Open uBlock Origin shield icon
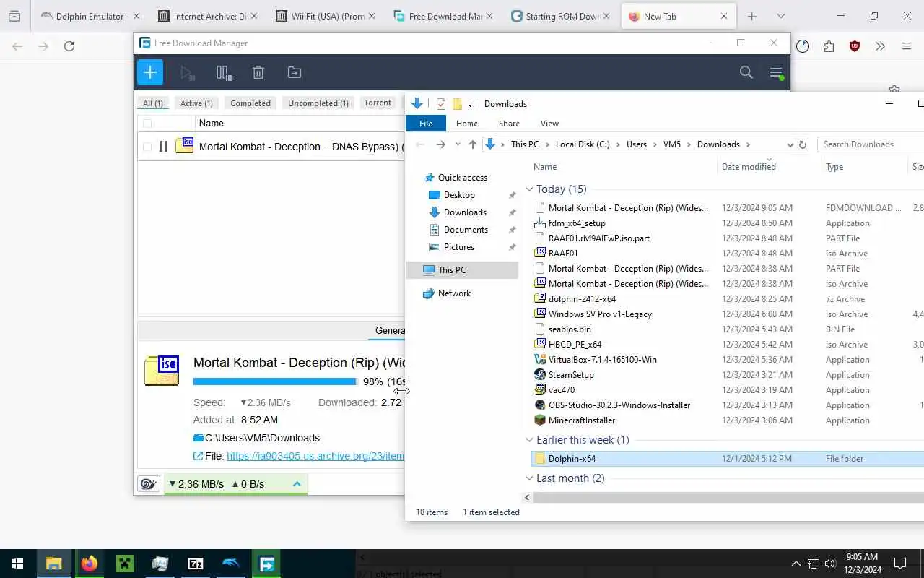Image resolution: width=924 pixels, height=578 pixels. pos(855,46)
